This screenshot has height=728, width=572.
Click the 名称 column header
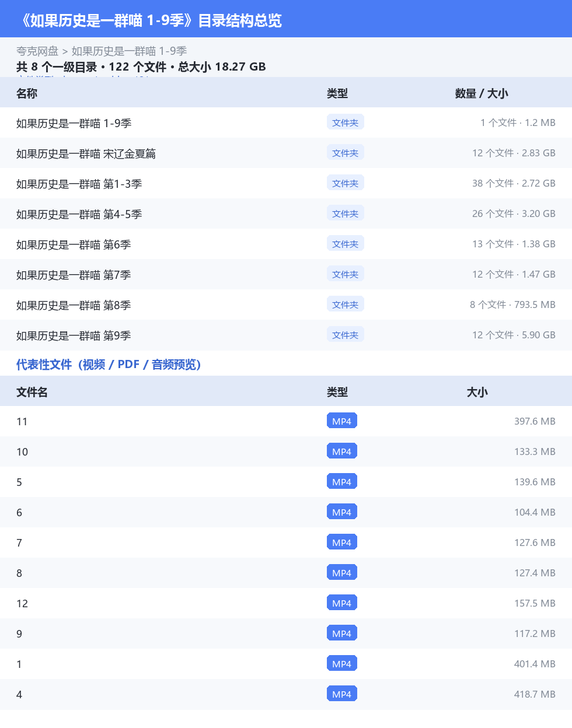click(27, 93)
